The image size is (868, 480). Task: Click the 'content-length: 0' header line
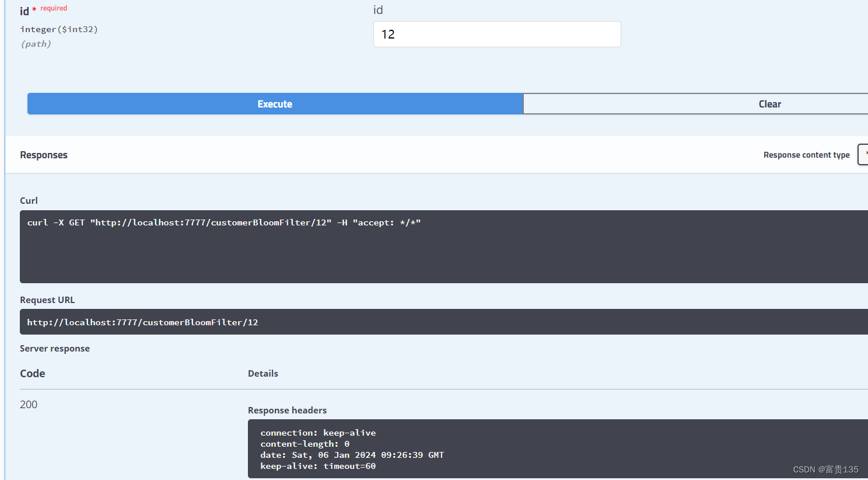coord(305,444)
